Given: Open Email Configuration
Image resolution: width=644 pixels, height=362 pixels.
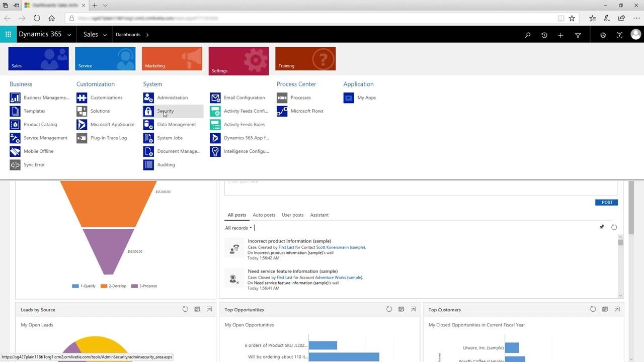Looking at the screenshot, I should pyautogui.click(x=237, y=98).
